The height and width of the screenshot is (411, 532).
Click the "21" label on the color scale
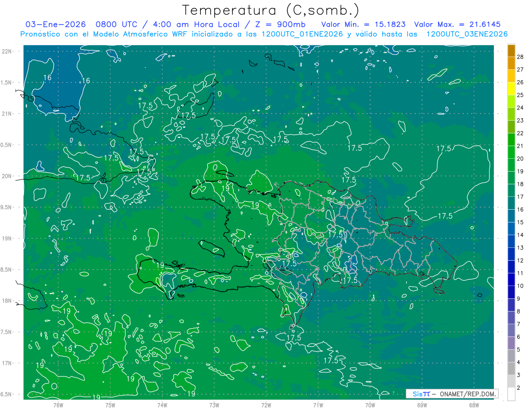tap(520, 146)
